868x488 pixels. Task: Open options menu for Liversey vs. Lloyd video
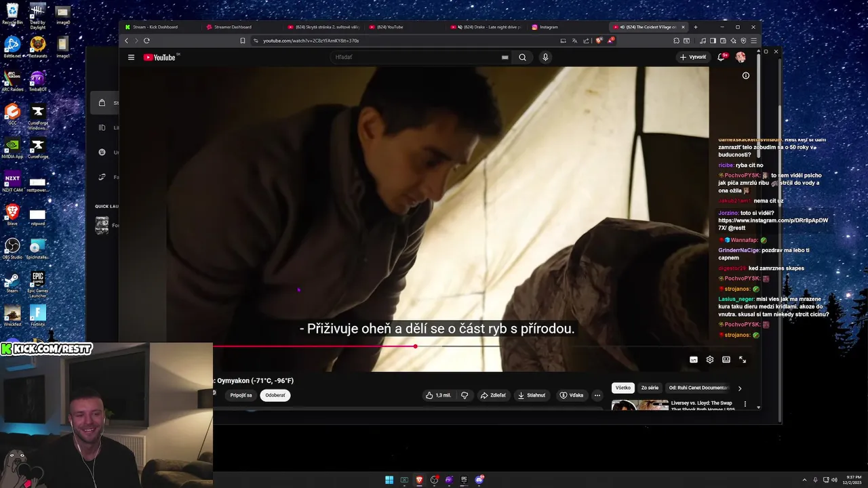(745, 404)
